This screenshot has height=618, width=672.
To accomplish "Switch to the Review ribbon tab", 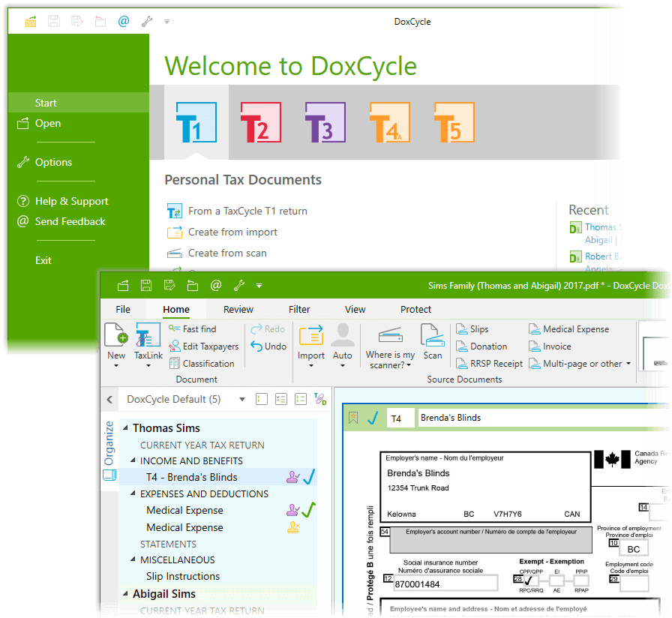I will tap(238, 310).
